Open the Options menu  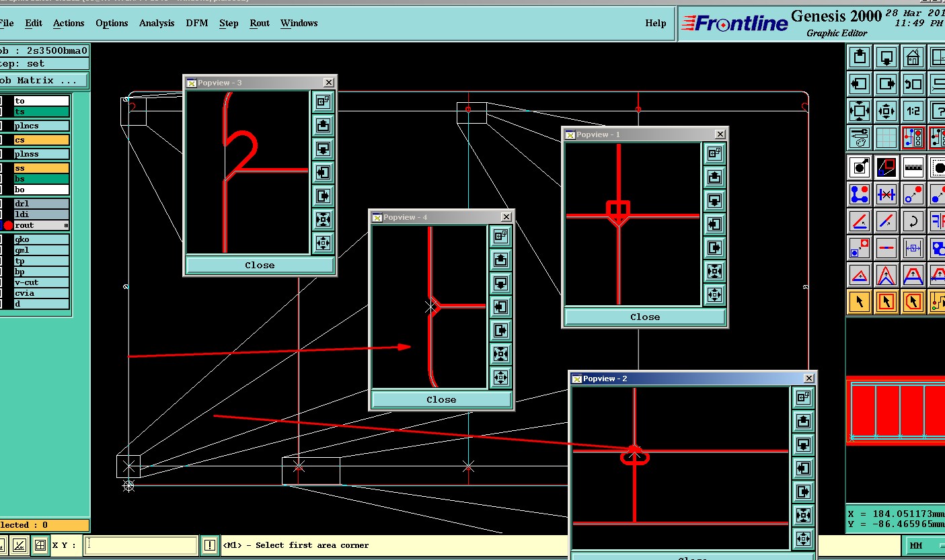112,23
